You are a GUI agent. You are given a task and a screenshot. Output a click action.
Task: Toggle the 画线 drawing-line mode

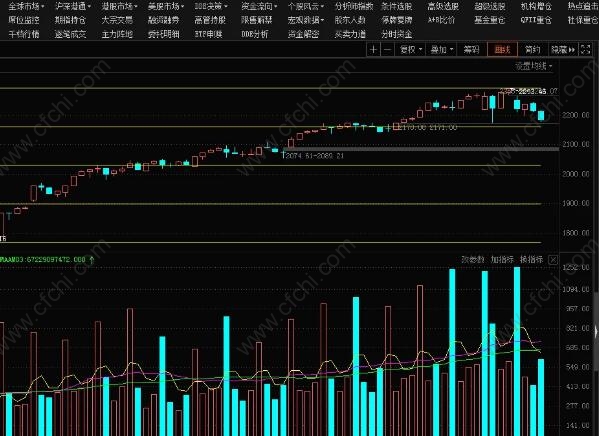[x=502, y=49]
